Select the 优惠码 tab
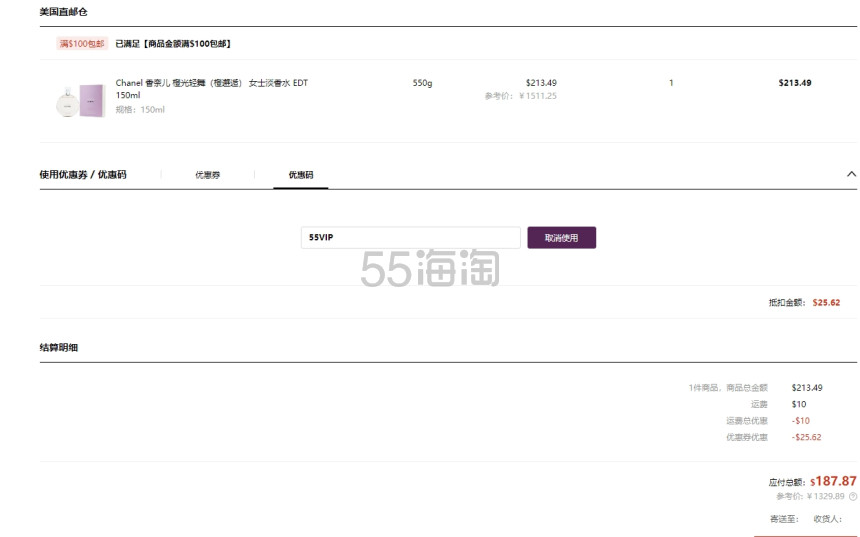Viewport: 860px width, 537px height. (301, 175)
